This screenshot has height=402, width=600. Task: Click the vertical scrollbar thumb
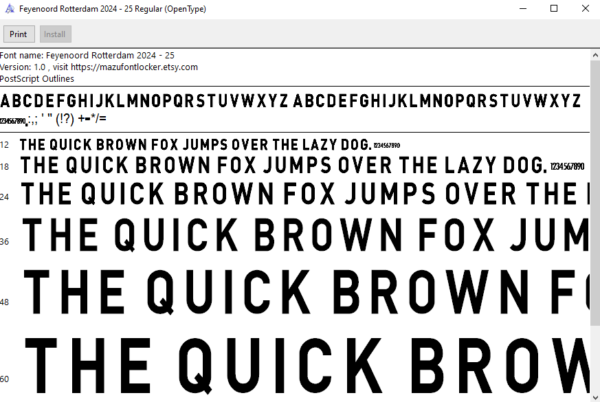595,193
